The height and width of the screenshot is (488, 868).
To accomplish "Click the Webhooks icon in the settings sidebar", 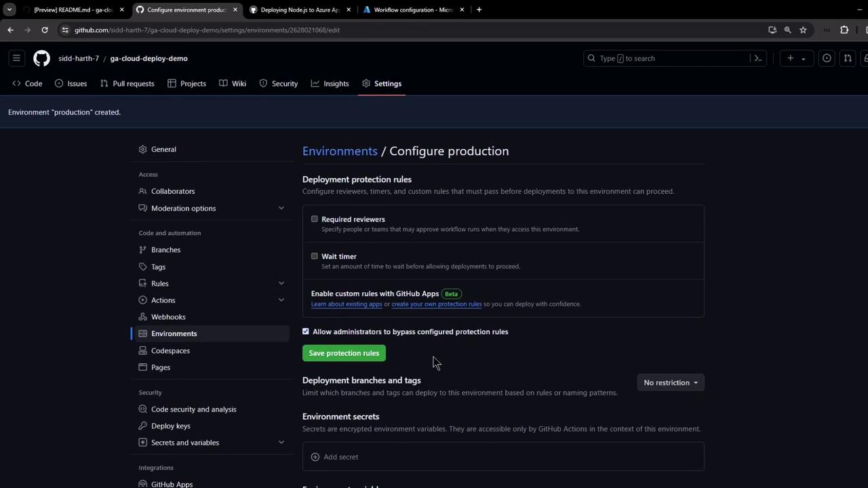I will 142,317.
